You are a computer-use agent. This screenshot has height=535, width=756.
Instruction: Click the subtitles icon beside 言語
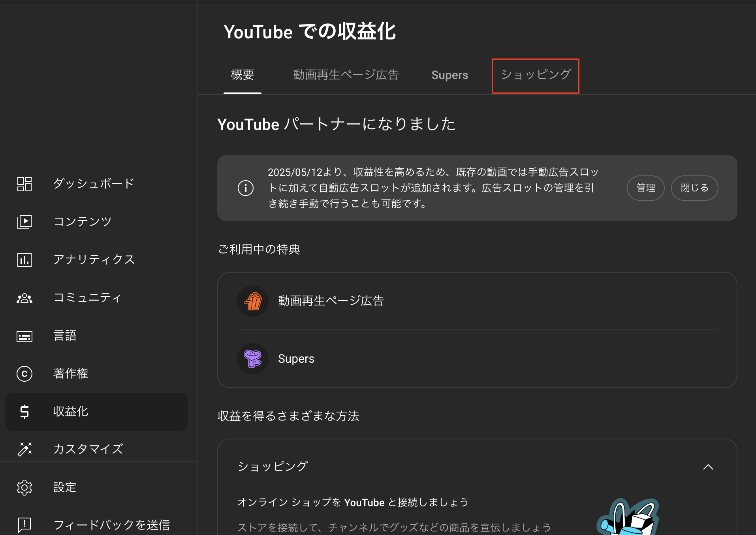click(24, 336)
